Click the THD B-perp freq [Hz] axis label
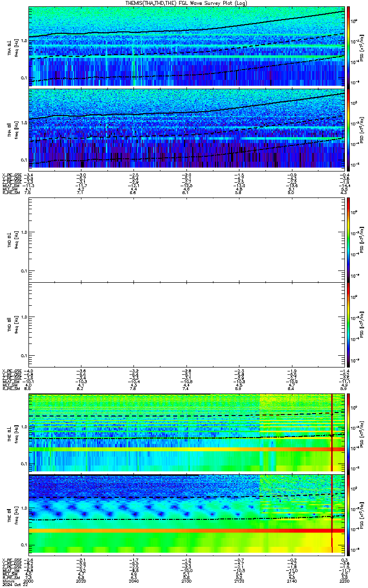 (16, 240)
